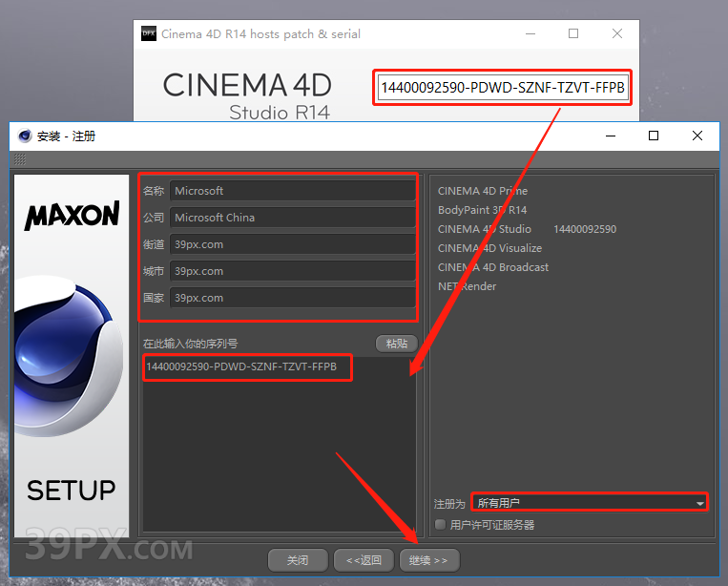Click the 国家 country input field
Image resolution: width=728 pixels, height=586 pixels.
[293, 298]
